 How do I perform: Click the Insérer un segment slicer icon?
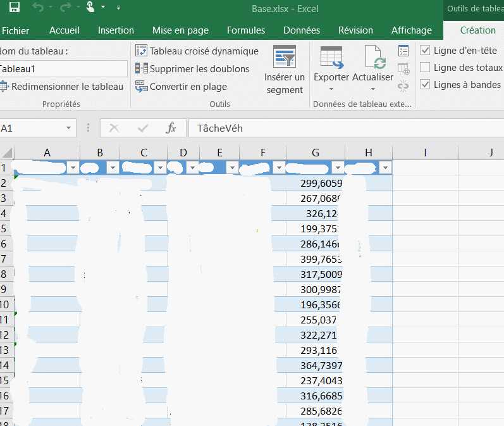tap(285, 56)
